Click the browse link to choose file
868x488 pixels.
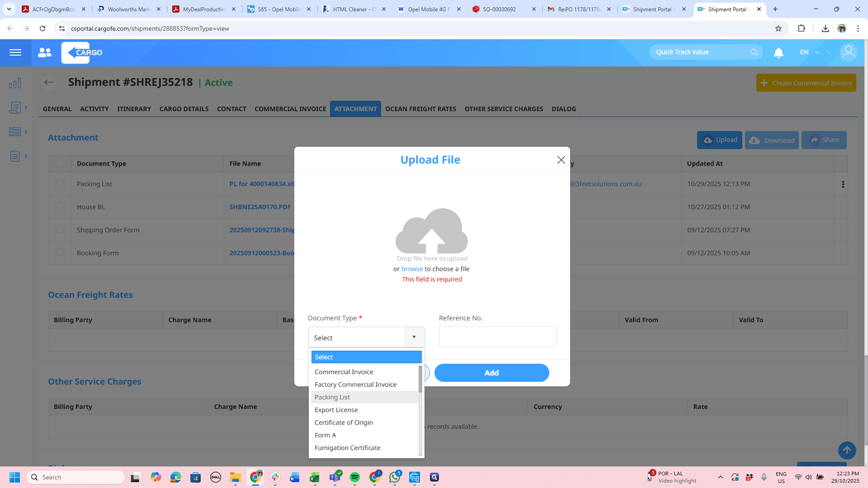412,269
